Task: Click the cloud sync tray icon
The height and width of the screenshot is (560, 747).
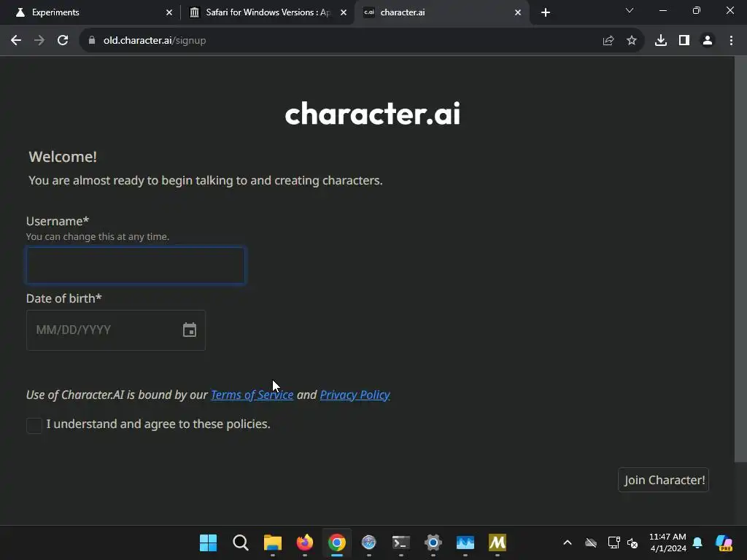Action: coord(591,542)
